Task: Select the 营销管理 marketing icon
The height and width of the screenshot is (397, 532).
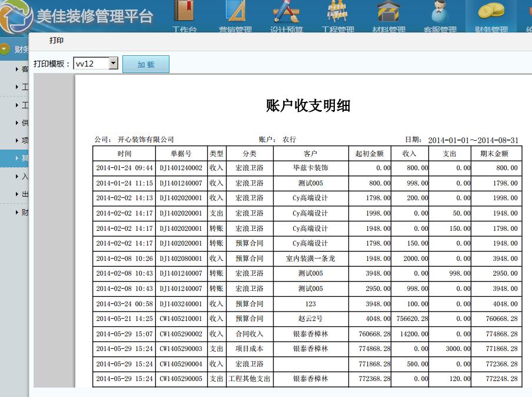Action: point(235,16)
